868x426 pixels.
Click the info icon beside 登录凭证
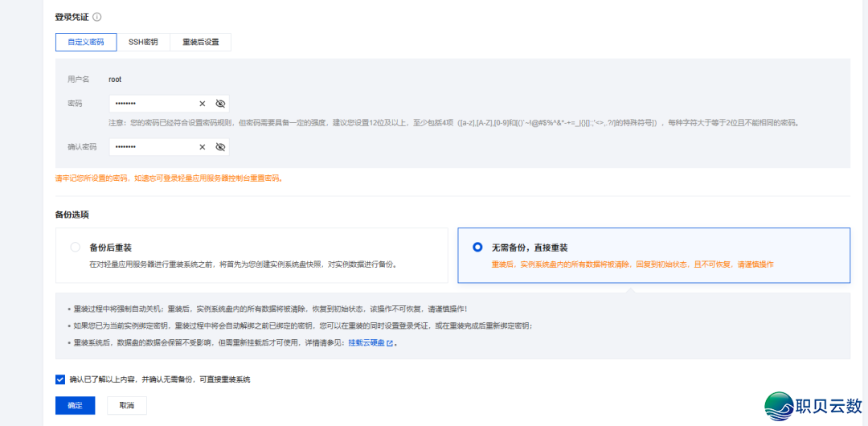tap(97, 17)
